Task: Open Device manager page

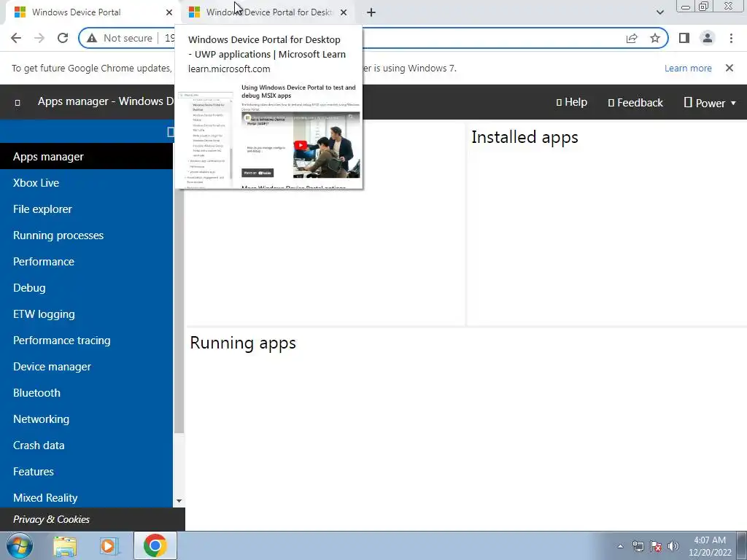Action: 86,367
